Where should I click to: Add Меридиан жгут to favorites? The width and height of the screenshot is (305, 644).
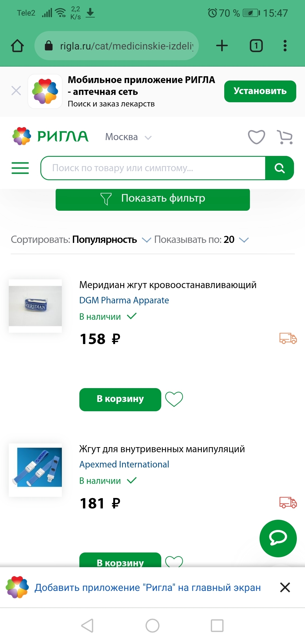[x=174, y=399]
